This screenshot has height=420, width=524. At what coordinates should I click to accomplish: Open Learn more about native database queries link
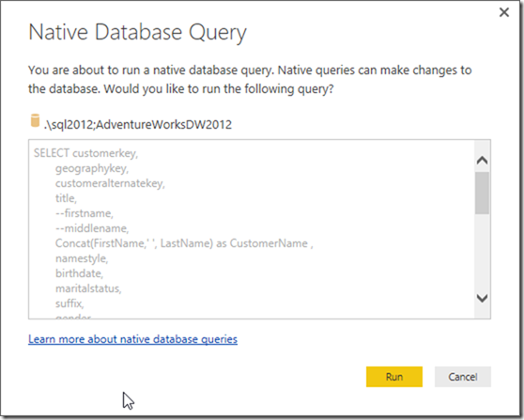pos(132,339)
